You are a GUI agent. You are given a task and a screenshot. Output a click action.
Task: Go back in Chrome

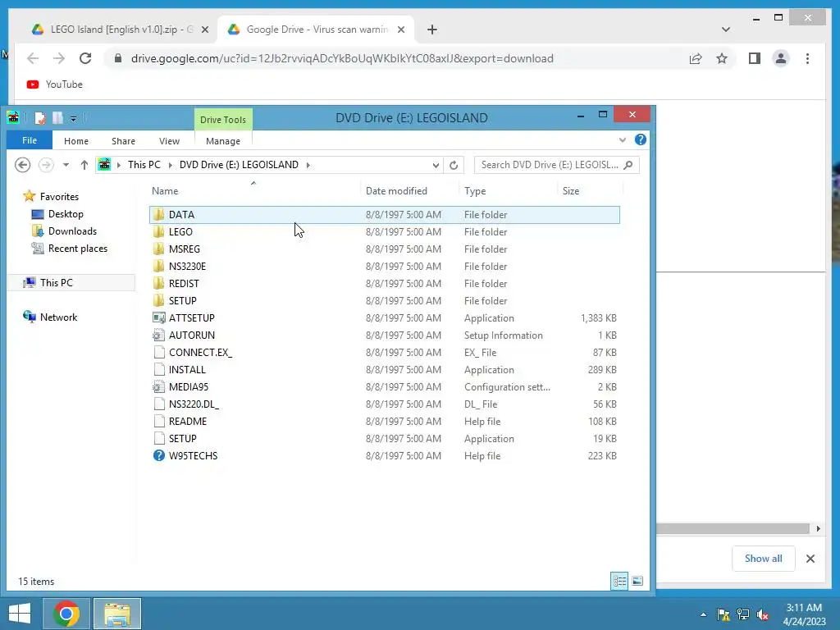33,58
